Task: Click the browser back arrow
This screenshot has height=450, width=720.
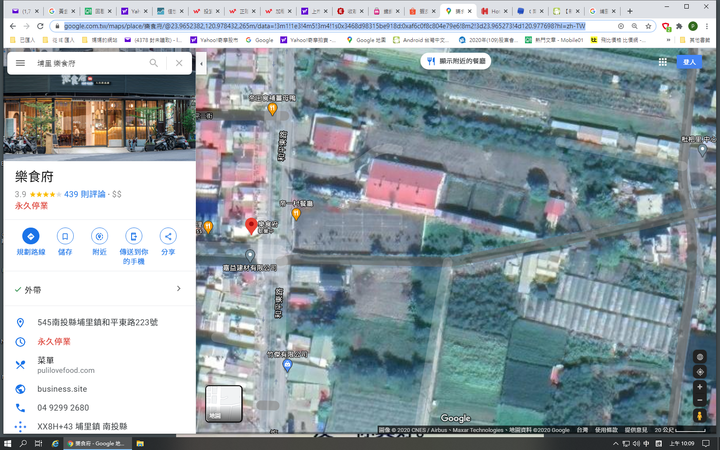Action: tap(13, 26)
